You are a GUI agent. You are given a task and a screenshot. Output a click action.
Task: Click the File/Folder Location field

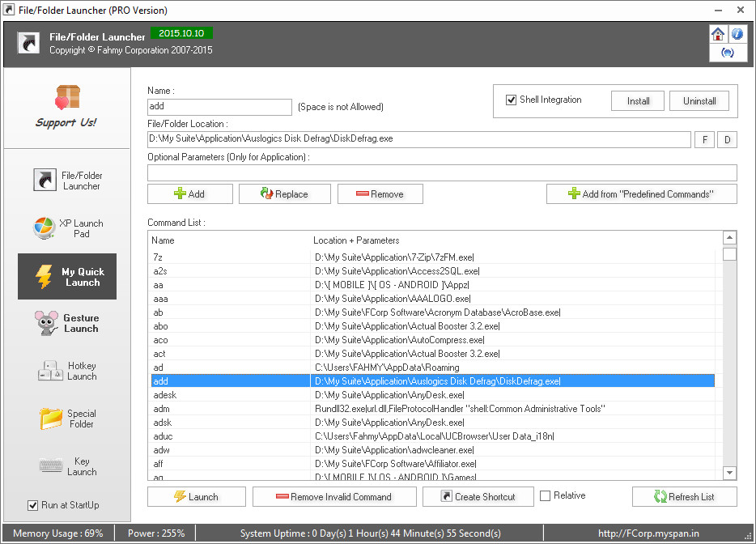(x=419, y=139)
